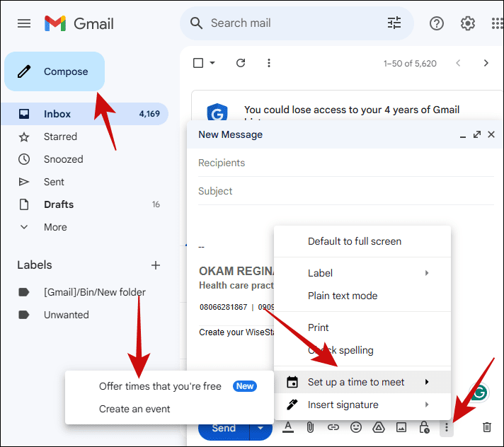Image resolution: width=504 pixels, height=447 pixels.
Task: Open compose more options three dots
Action: coord(447,427)
